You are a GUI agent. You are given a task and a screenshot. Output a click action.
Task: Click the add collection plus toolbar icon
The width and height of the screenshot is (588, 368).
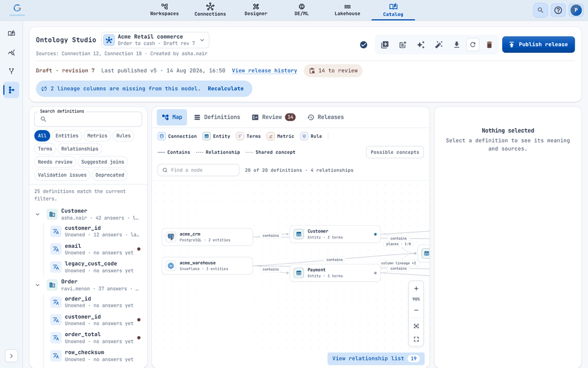385,45
